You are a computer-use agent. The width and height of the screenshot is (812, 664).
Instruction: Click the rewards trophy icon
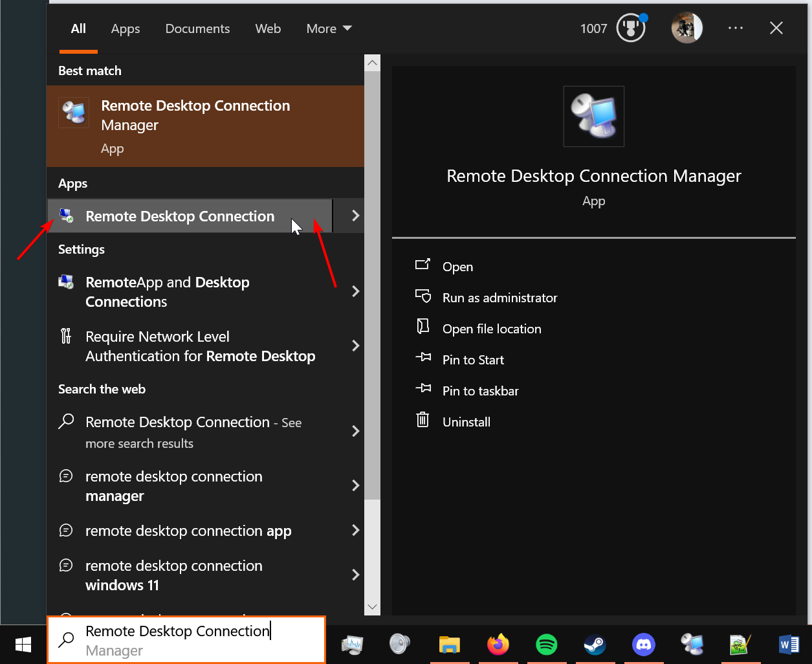click(630, 28)
